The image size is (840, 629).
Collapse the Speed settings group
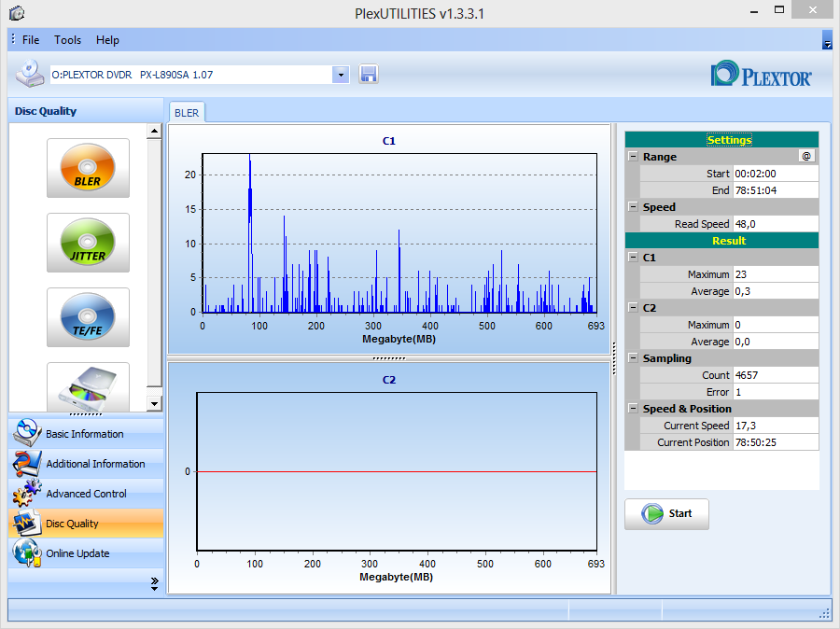pyautogui.click(x=633, y=207)
